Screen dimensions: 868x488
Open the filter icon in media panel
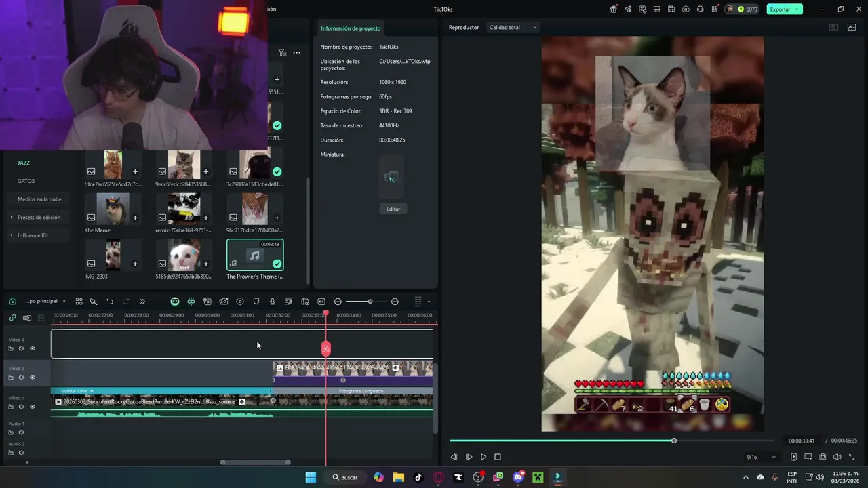(x=282, y=53)
